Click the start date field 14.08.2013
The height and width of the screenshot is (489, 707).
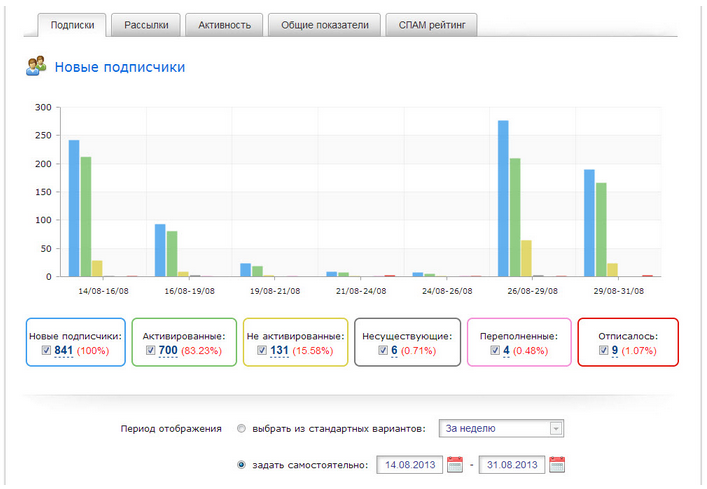tap(410, 465)
